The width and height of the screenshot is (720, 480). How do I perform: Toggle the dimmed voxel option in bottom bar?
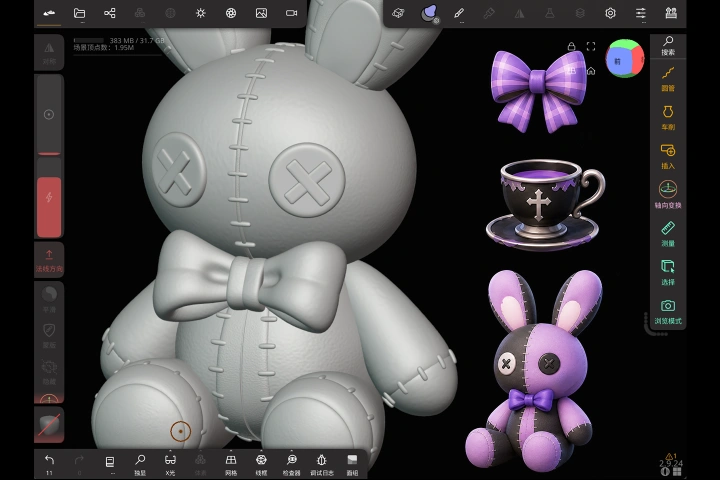[200, 464]
